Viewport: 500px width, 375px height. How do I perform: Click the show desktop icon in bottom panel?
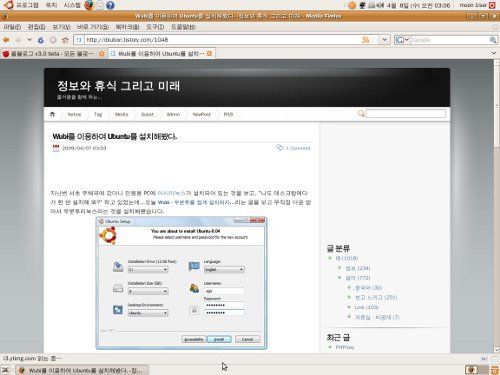tap(6, 370)
